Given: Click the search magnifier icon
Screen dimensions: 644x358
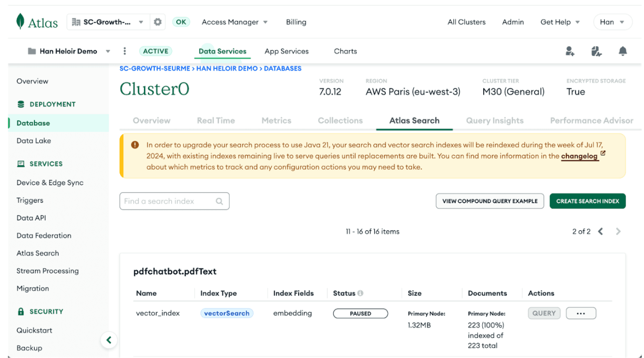Looking at the screenshot, I should click(x=219, y=201).
